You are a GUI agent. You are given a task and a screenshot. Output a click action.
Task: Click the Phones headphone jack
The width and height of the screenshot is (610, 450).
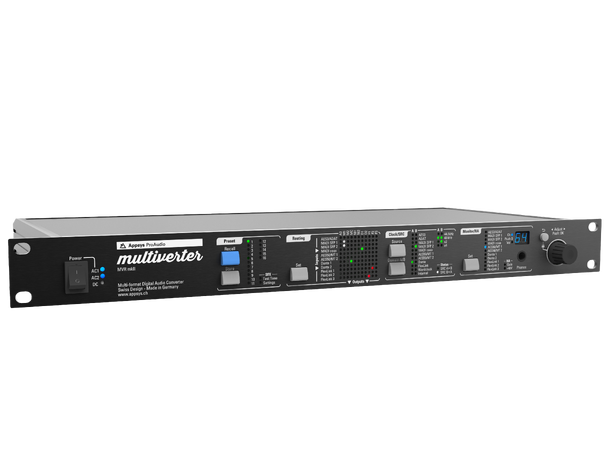(x=521, y=256)
